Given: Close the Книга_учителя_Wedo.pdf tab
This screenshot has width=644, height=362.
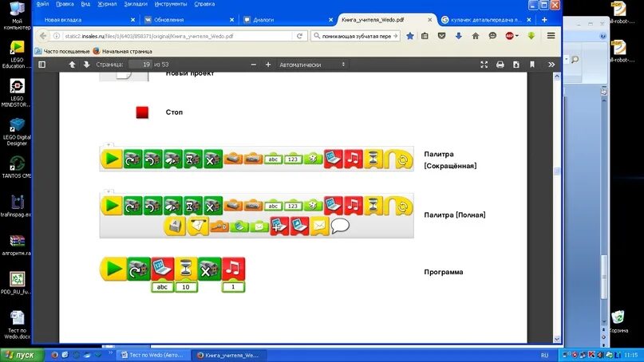Looking at the screenshot, I should pos(429,20).
